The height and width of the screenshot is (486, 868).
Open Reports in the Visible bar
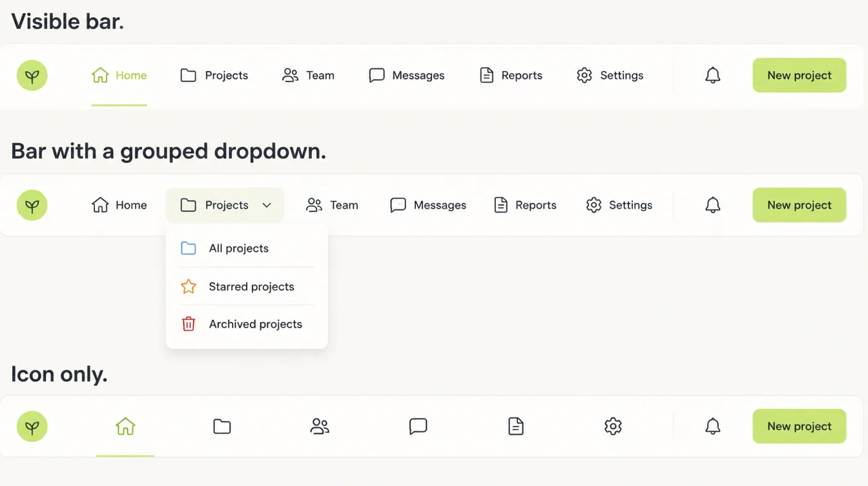512,76
